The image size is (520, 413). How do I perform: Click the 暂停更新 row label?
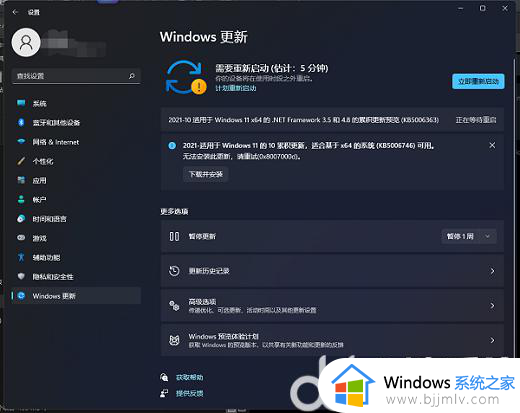[x=202, y=236]
